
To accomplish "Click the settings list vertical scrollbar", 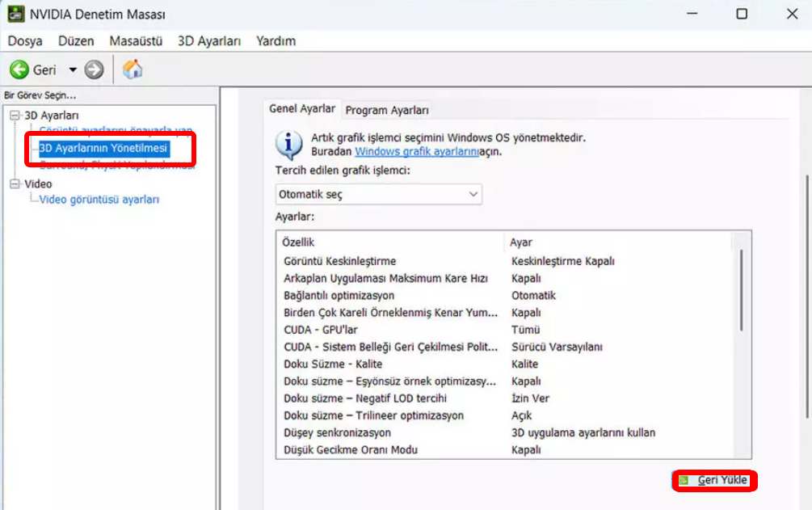I will (741, 291).
